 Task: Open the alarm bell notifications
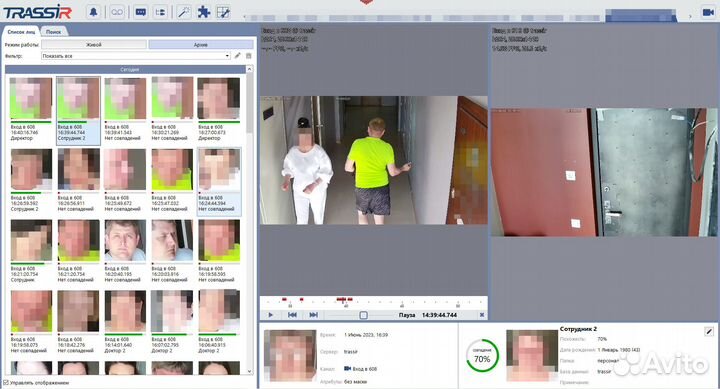(93, 12)
